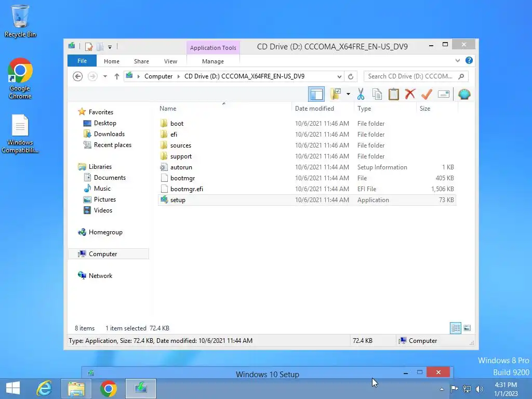Click the Paste clipboard icon
This screenshot has width=532, height=399.
point(394,94)
